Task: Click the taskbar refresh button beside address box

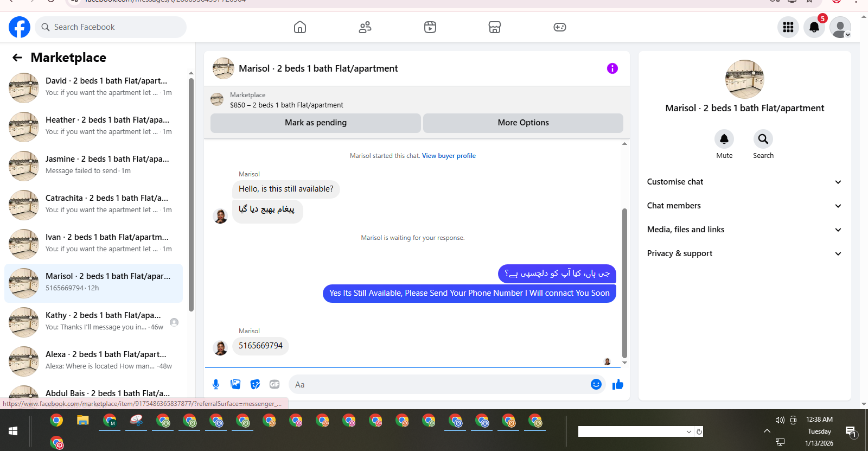Action: (699, 431)
